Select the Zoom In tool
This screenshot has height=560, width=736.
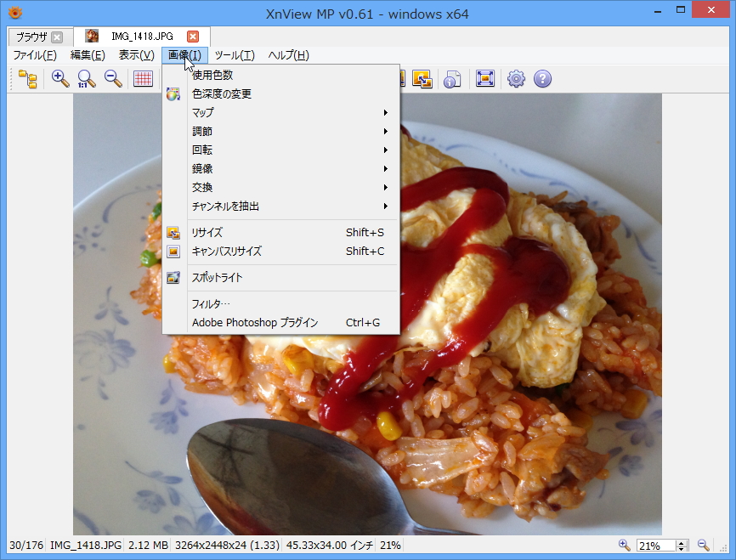[x=59, y=78]
